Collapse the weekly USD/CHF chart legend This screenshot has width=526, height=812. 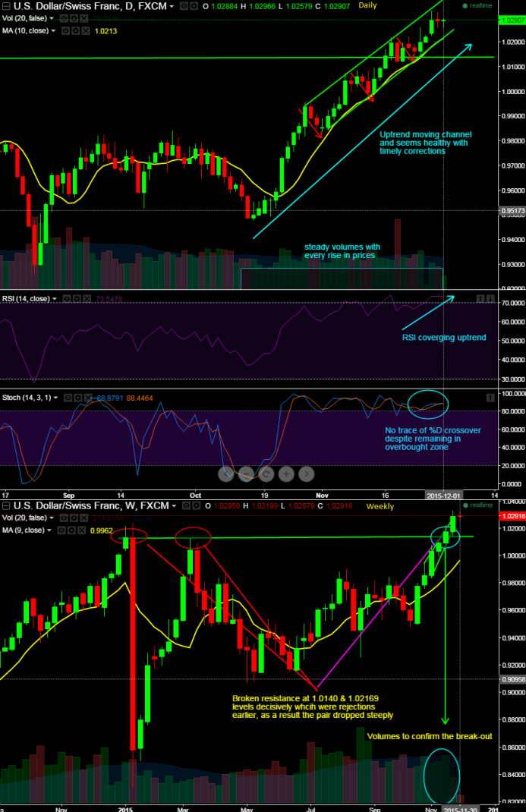pyautogui.click(x=6, y=506)
